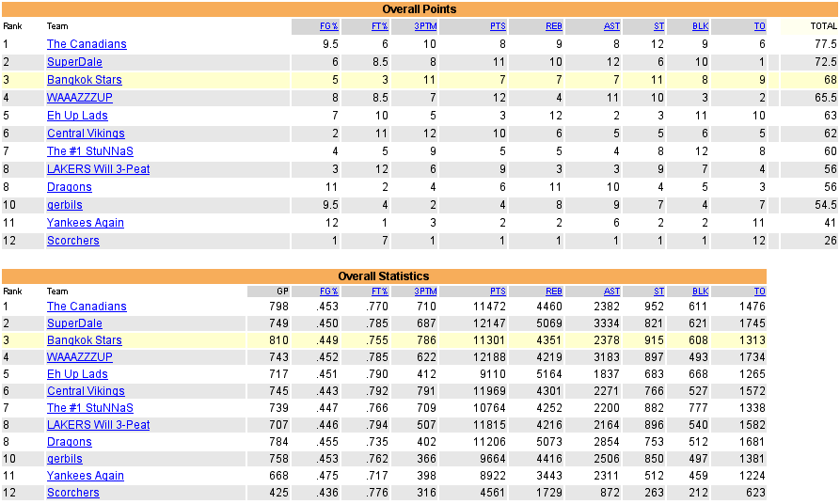
Task: Open Dragons team in Overall Points table
Action: [x=69, y=187]
